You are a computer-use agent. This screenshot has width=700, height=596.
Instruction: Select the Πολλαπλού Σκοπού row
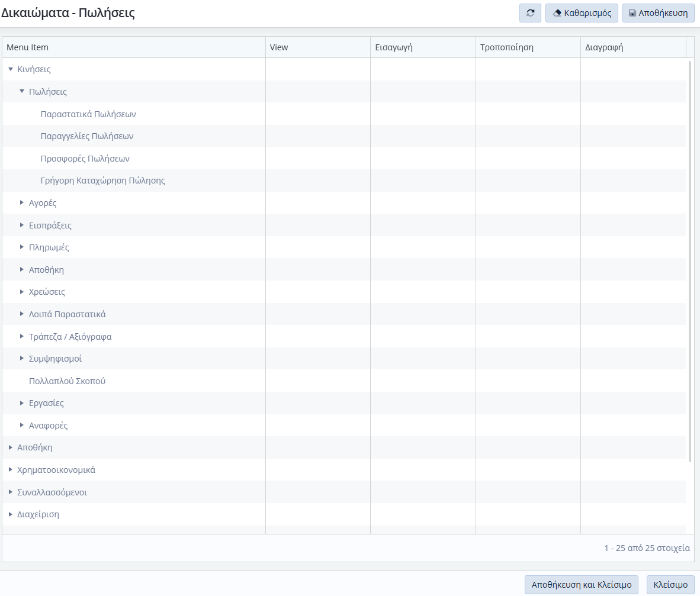point(343,381)
